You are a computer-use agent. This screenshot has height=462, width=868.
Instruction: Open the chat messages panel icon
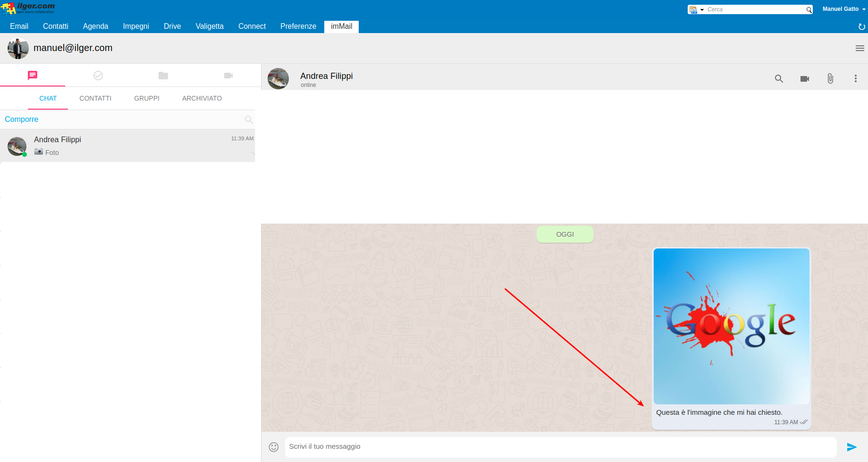(33, 75)
